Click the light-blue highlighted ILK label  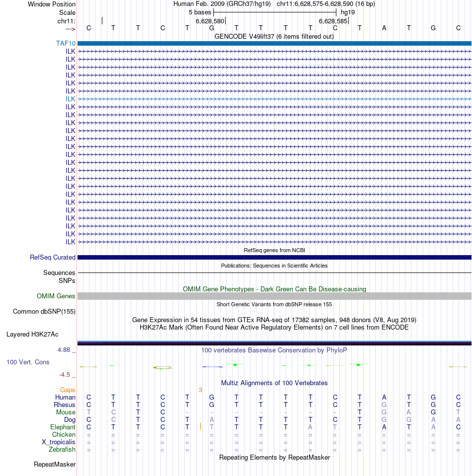(x=70, y=99)
